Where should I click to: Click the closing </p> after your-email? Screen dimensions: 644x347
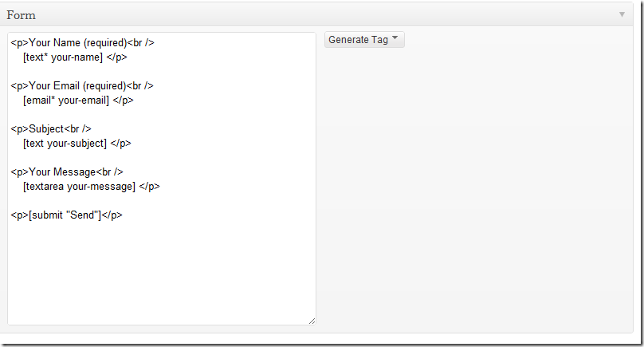coord(124,101)
